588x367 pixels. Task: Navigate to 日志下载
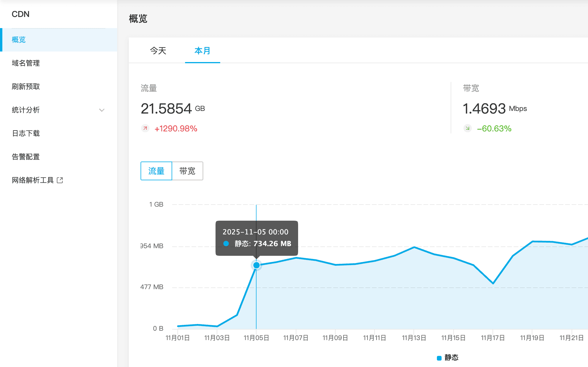26,133
